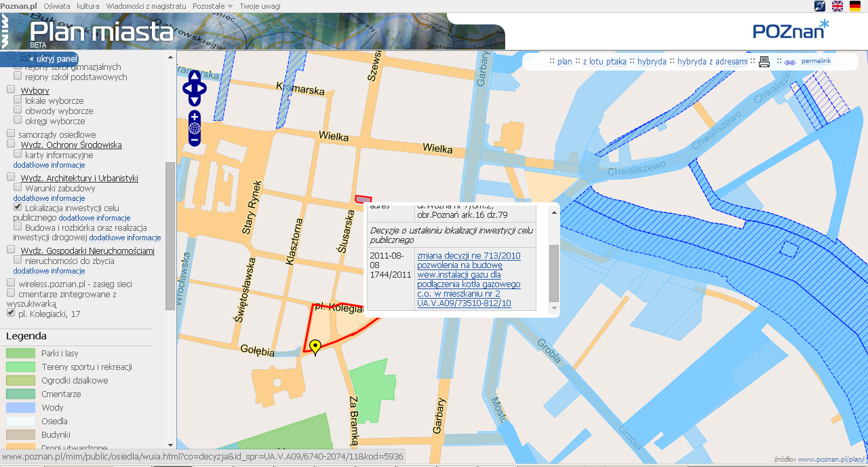The width and height of the screenshot is (868, 467).
Task: Open www.poznan.pl/plan source link
Action: 831,460
